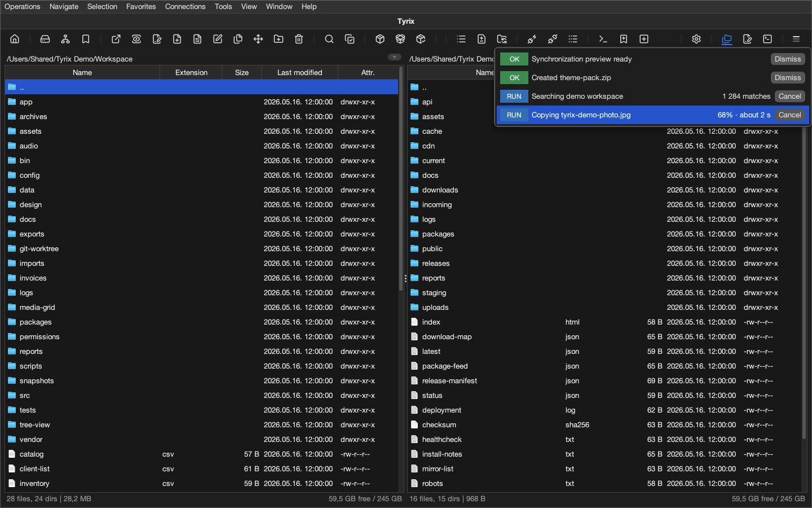Select the snapshots folder row
The image size is (812, 508).
pos(201,381)
